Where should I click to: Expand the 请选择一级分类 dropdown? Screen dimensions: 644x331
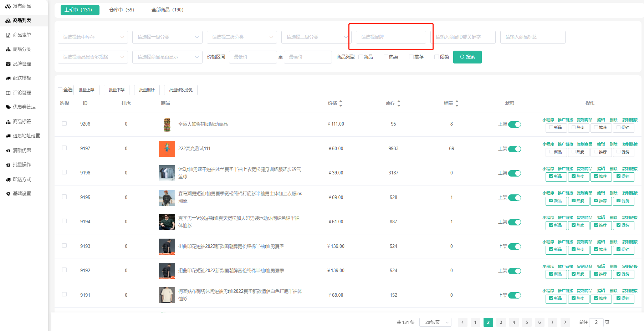point(167,37)
